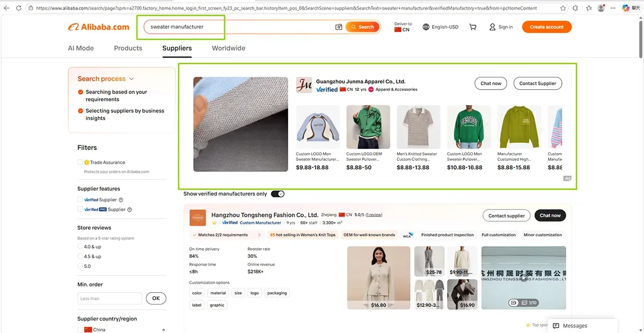This screenshot has width=644, height=333.
Task: Check the Verified PRO Supplier filter
Action: coord(80,209)
